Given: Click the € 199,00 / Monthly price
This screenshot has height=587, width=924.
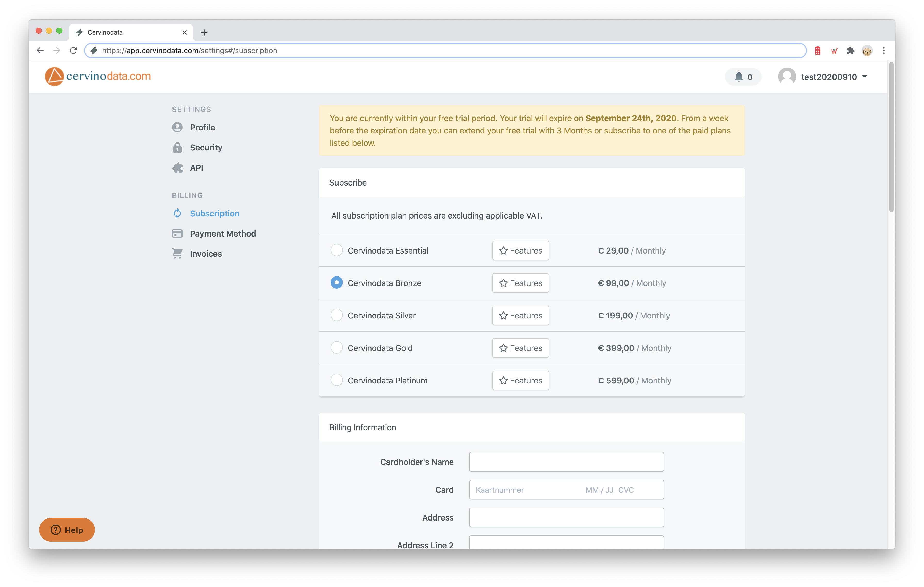Looking at the screenshot, I should pyautogui.click(x=634, y=316).
